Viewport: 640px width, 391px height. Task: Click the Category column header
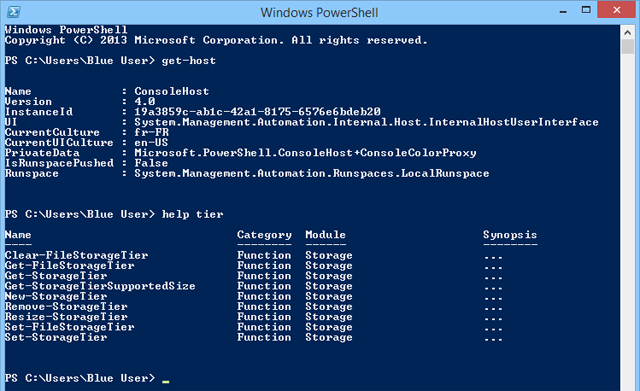[x=264, y=235]
